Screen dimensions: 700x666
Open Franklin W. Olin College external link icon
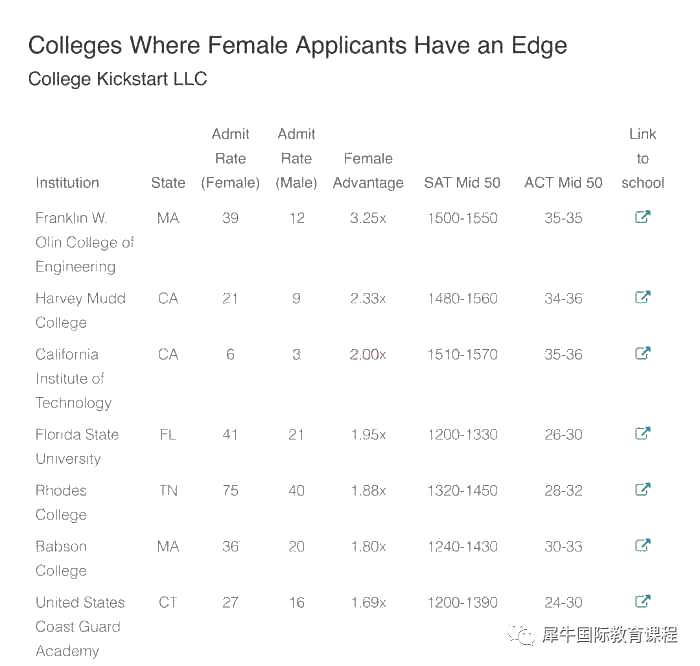click(642, 217)
